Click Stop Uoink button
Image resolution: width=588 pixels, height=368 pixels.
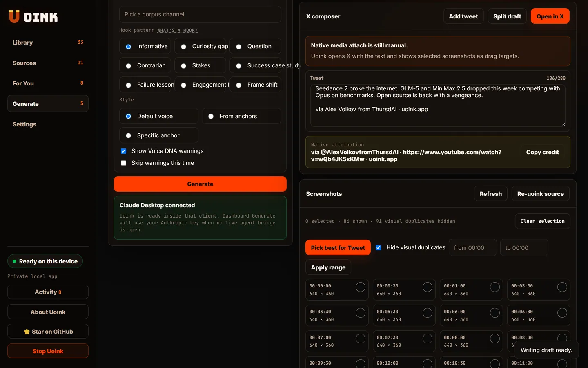pyautogui.click(x=48, y=351)
